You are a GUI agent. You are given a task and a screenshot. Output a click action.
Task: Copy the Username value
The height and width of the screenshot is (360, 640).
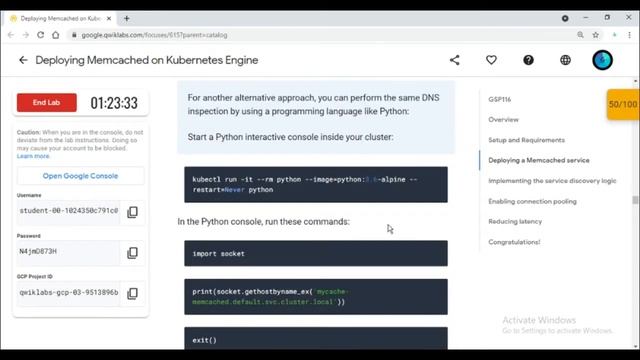[x=132, y=212]
